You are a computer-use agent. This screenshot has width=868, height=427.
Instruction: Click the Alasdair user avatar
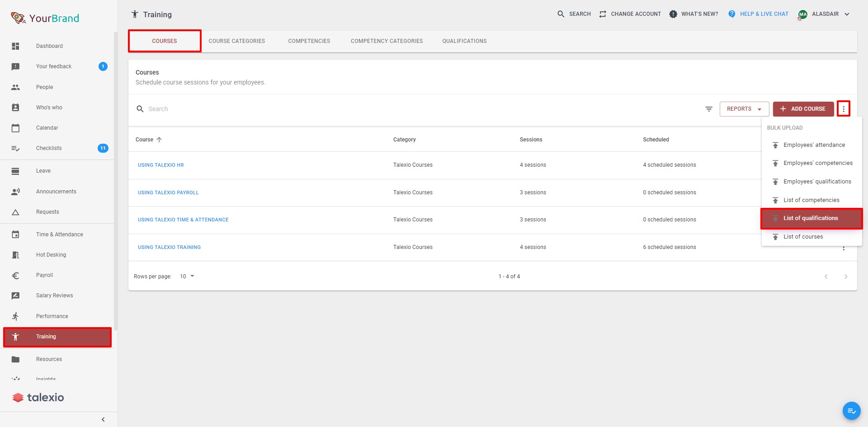803,14
